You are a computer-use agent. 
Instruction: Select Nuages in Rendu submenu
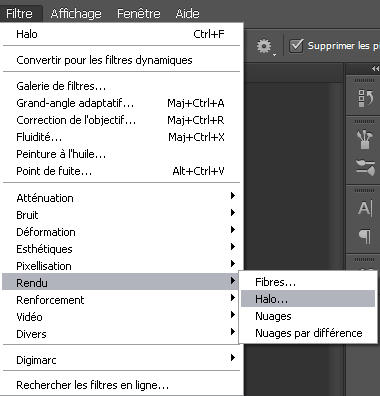[308, 316]
